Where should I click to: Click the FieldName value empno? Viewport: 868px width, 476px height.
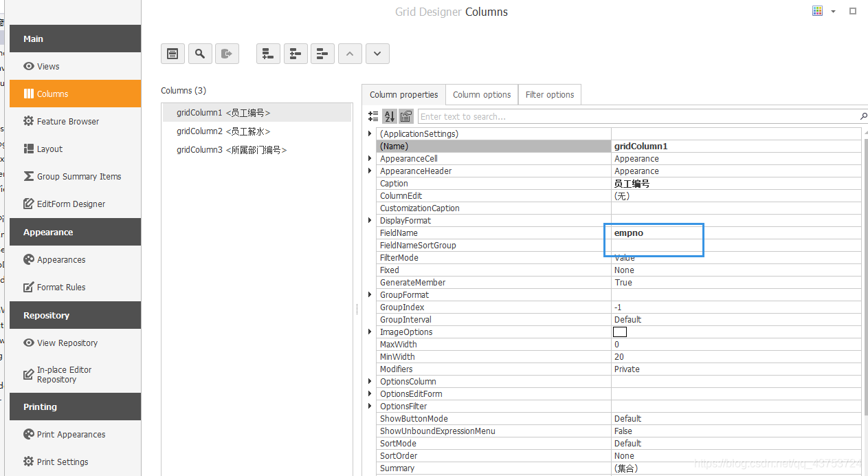coord(629,232)
